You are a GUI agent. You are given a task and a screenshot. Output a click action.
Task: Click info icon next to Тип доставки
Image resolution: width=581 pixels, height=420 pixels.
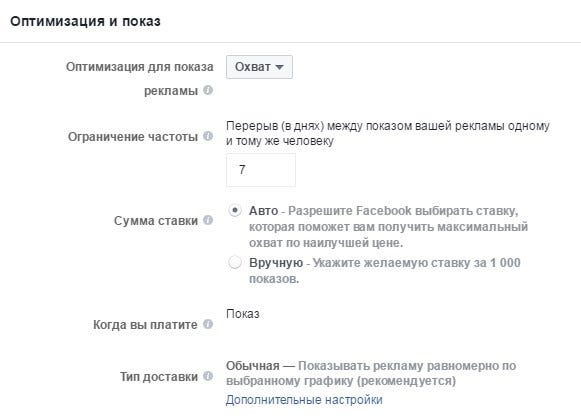[x=208, y=376]
